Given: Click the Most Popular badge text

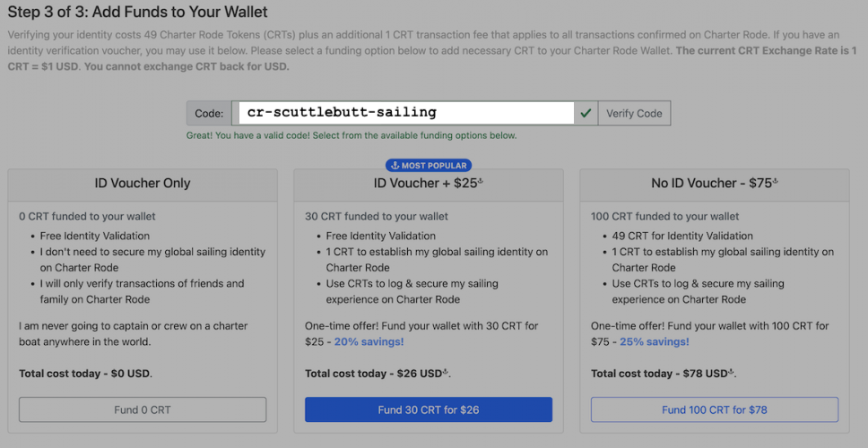Looking at the screenshot, I should tap(433, 166).
